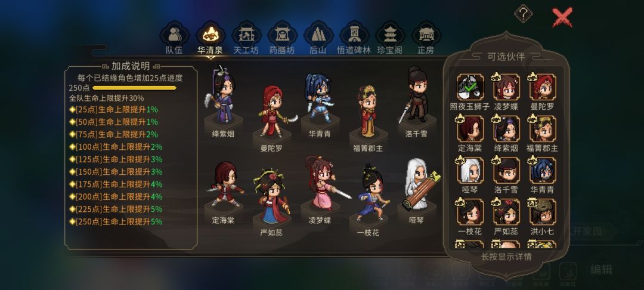This screenshot has width=644, height=290.
Task: Click the 绛紫烟 character on pedestal
Action: point(222,95)
